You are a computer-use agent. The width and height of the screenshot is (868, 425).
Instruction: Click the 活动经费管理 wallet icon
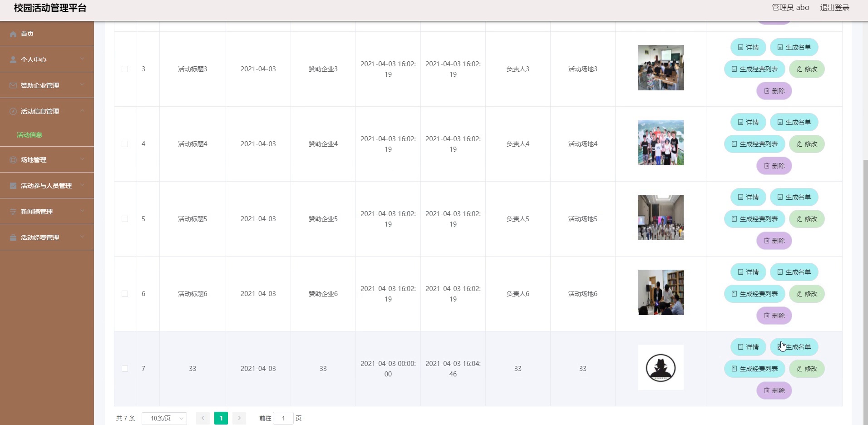coord(13,237)
